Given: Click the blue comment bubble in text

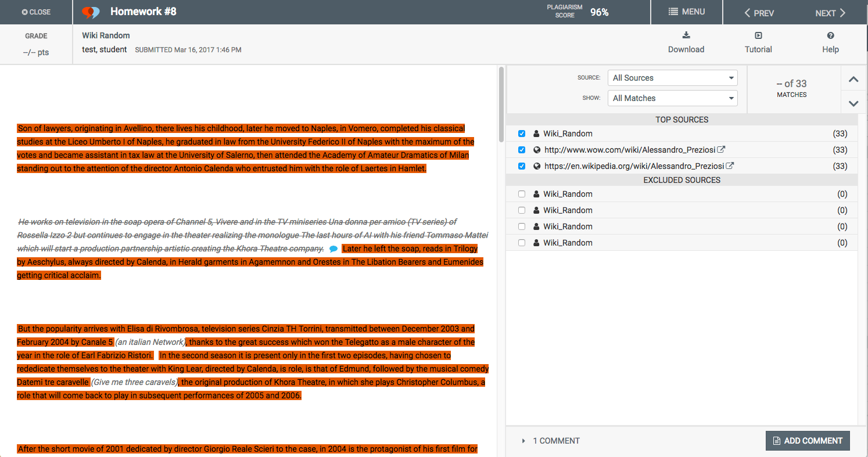Looking at the screenshot, I should point(333,249).
